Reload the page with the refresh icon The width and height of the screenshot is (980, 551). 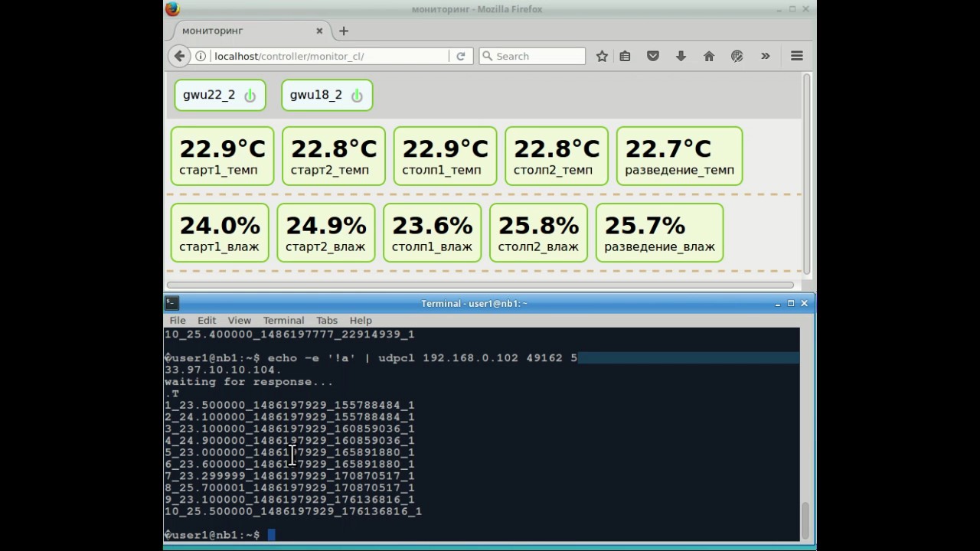461,56
